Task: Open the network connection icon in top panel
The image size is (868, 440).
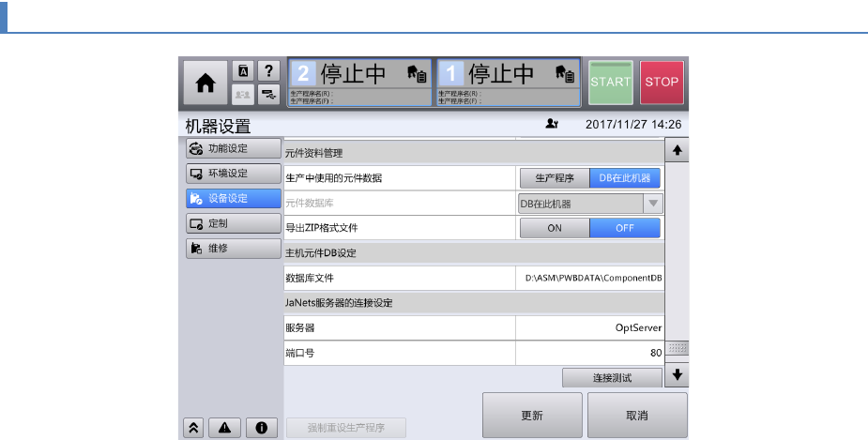Action: pyautogui.click(x=268, y=95)
